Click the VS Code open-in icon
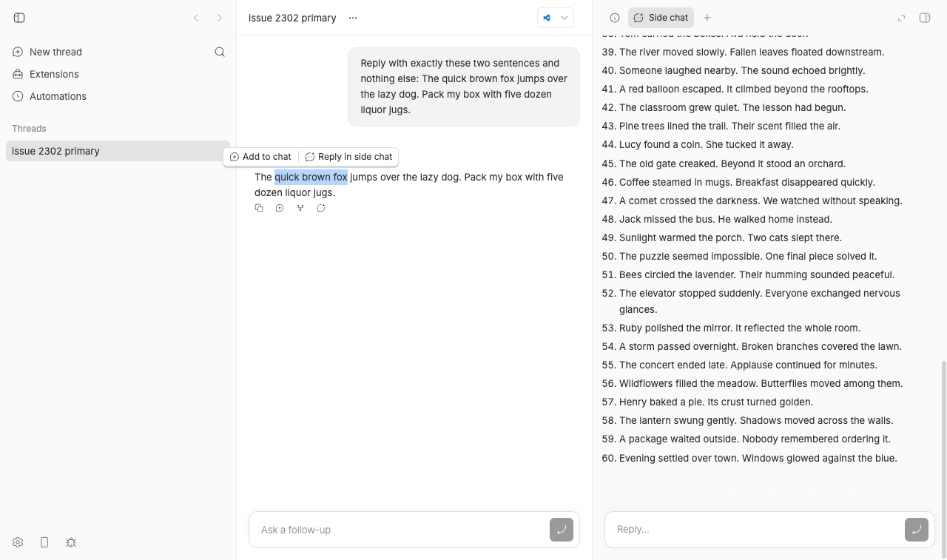 (x=547, y=18)
